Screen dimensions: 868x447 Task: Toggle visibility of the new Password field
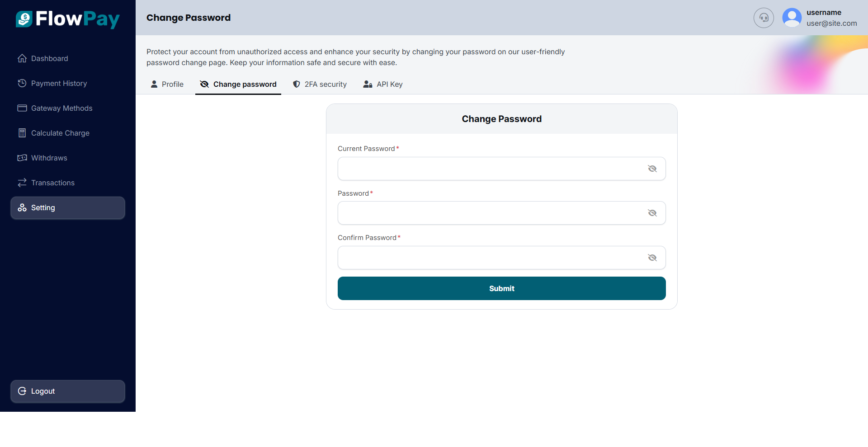coord(652,213)
